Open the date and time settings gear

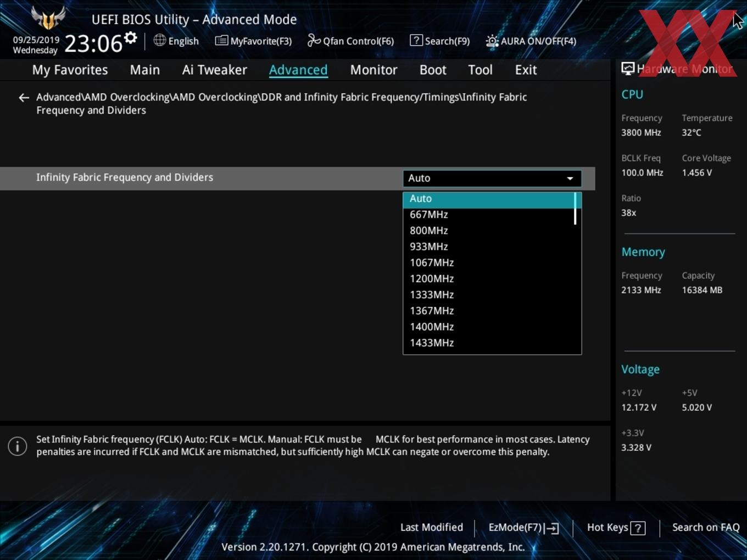point(130,38)
